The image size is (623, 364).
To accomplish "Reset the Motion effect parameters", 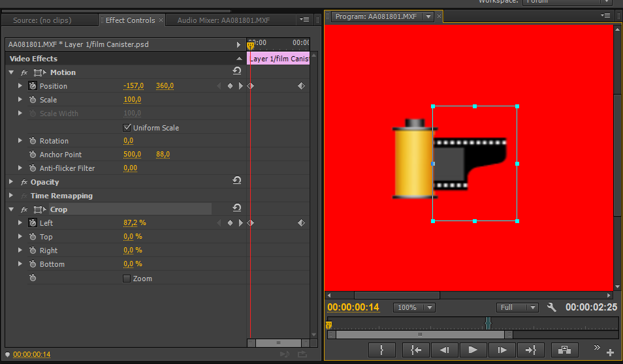I will tap(237, 72).
